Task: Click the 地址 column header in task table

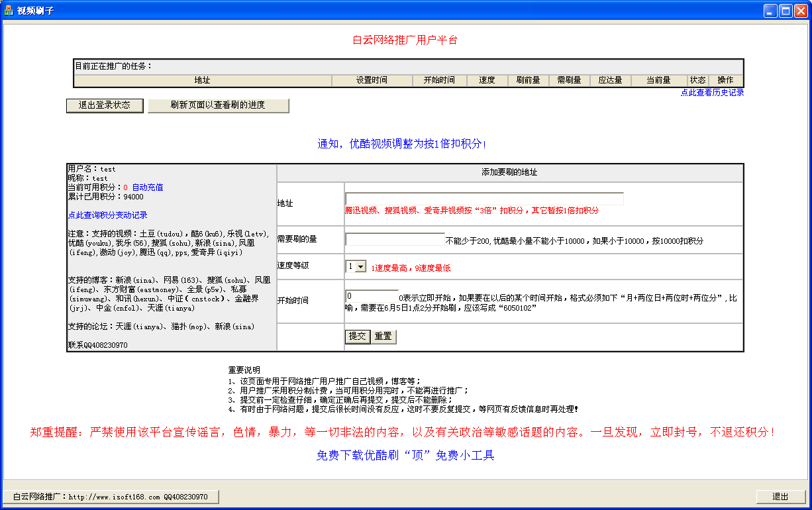Action: click(x=202, y=80)
